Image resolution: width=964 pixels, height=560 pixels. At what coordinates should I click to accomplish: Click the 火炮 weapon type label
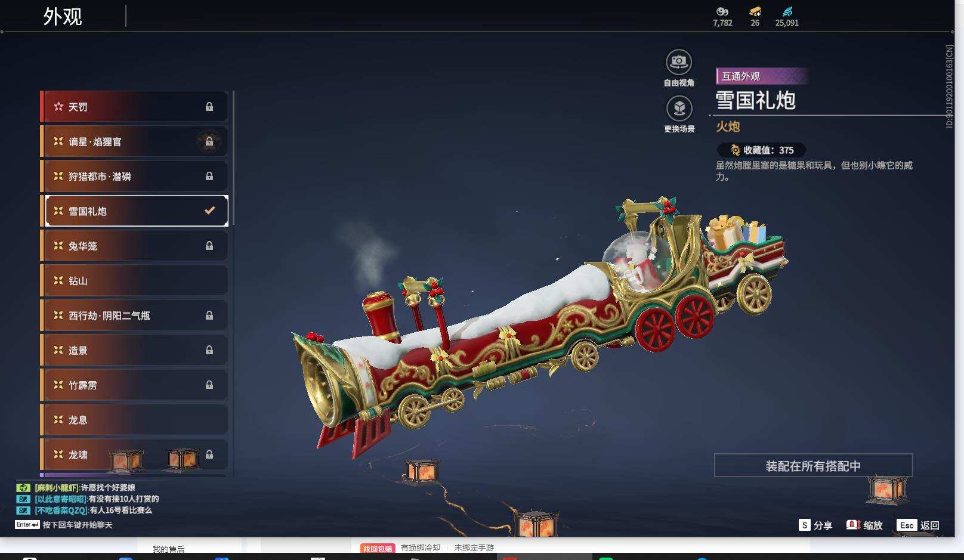click(x=728, y=126)
